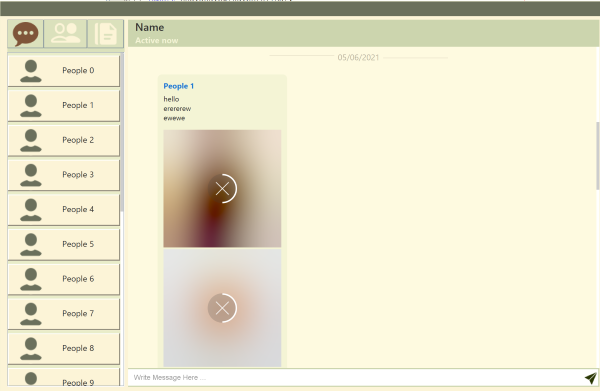600x391 pixels.
Task: Send message with paper plane icon
Action: (590, 378)
